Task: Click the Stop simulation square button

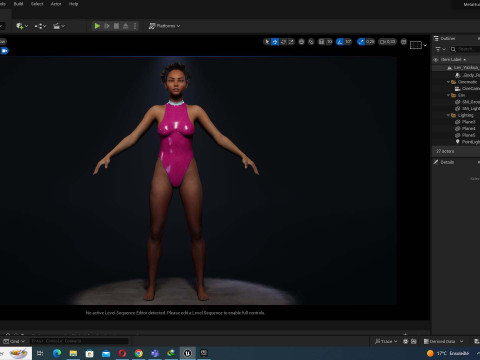Action: [116, 26]
